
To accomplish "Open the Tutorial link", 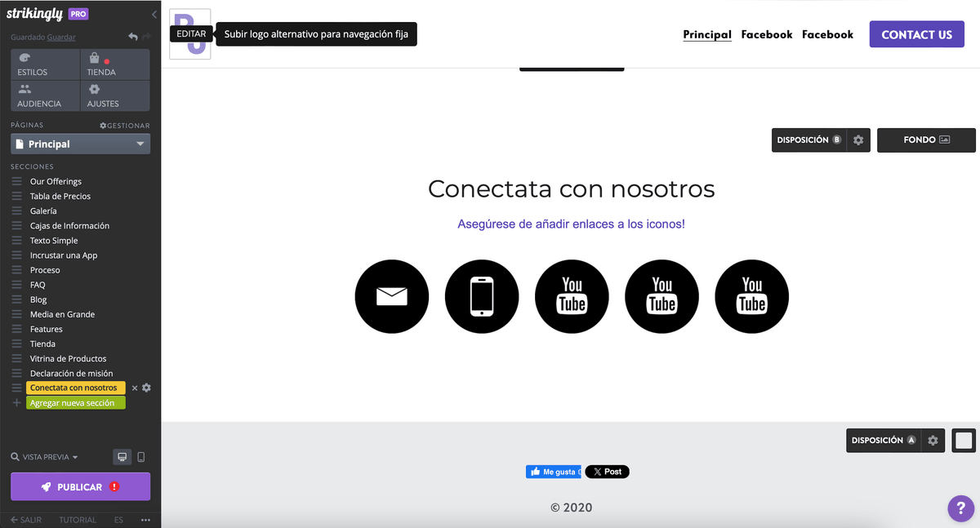I will (x=78, y=520).
